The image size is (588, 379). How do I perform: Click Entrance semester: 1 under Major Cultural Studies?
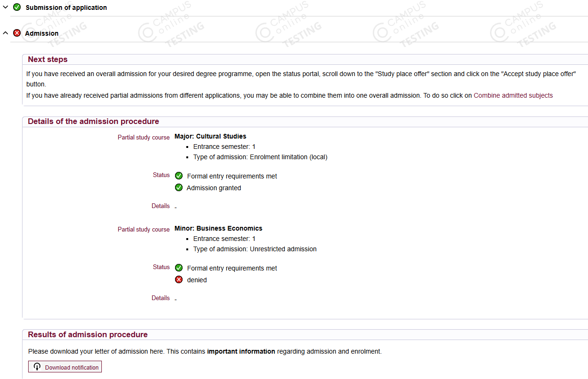tap(224, 147)
